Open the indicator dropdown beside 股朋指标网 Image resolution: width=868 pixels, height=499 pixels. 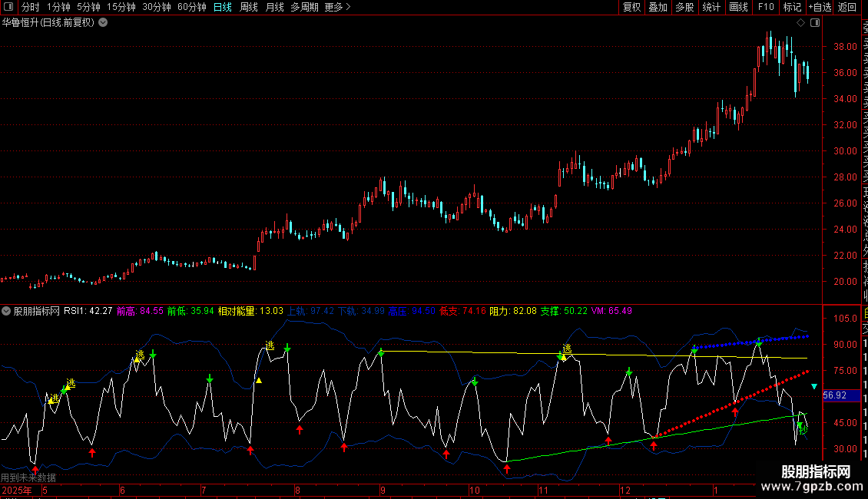pos(7,311)
